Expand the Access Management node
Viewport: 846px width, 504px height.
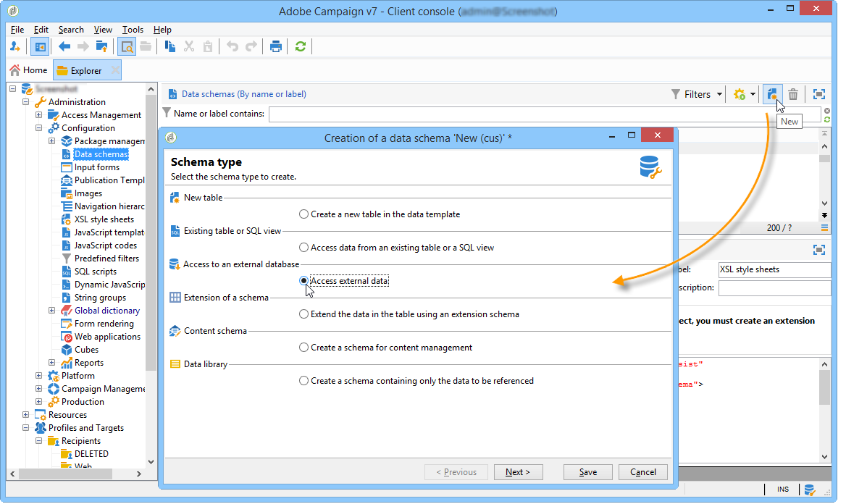(x=38, y=114)
